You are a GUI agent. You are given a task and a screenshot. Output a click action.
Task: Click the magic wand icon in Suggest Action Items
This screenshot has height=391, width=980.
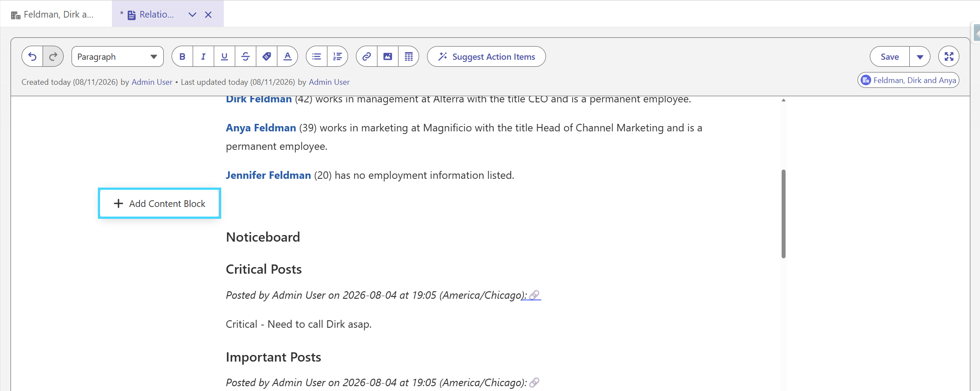tap(443, 56)
